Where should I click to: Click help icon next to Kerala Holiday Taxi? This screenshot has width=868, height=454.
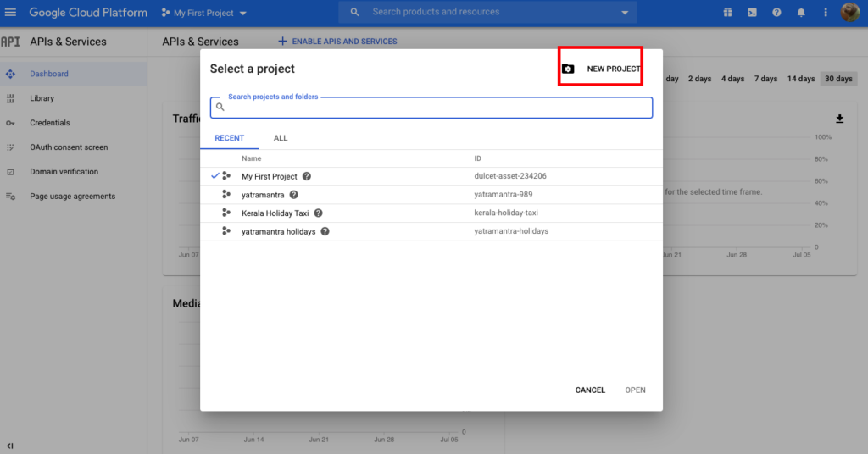pyautogui.click(x=319, y=213)
